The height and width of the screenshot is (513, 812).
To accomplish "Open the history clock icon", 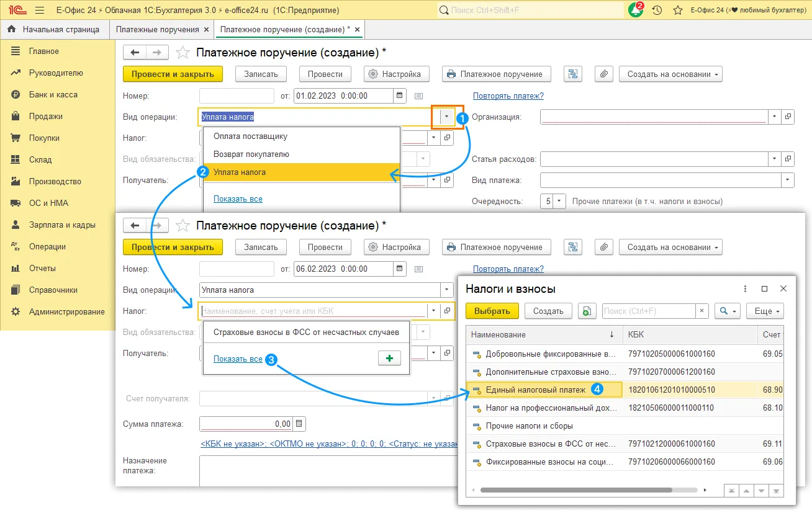I will (657, 11).
